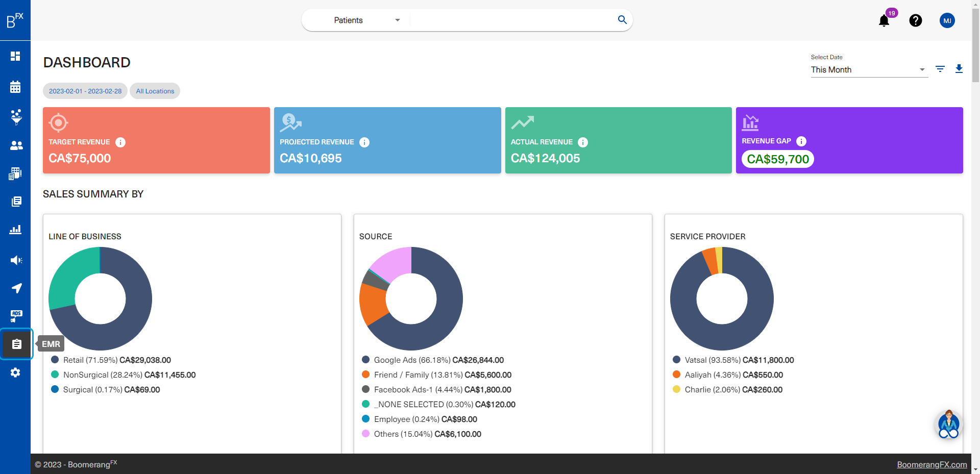The height and width of the screenshot is (474, 980).
Task: Toggle the NonSurgical legend entry
Action: click(x=124, y=375)
